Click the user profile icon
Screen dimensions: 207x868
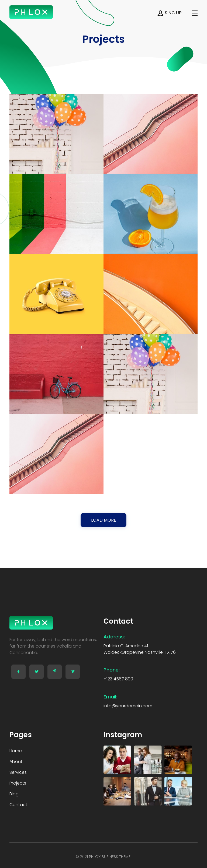pyautogui.click(x=160, y=13)
